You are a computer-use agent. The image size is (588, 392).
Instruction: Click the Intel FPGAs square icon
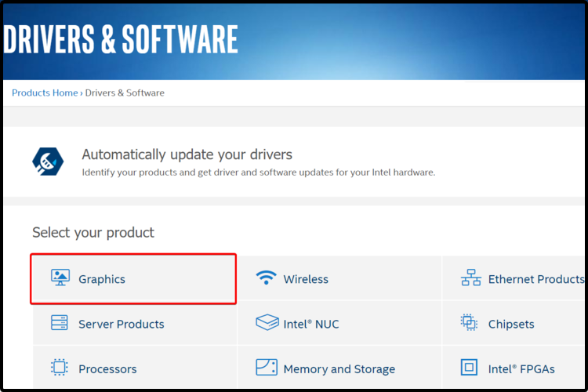tap(469, 367)
